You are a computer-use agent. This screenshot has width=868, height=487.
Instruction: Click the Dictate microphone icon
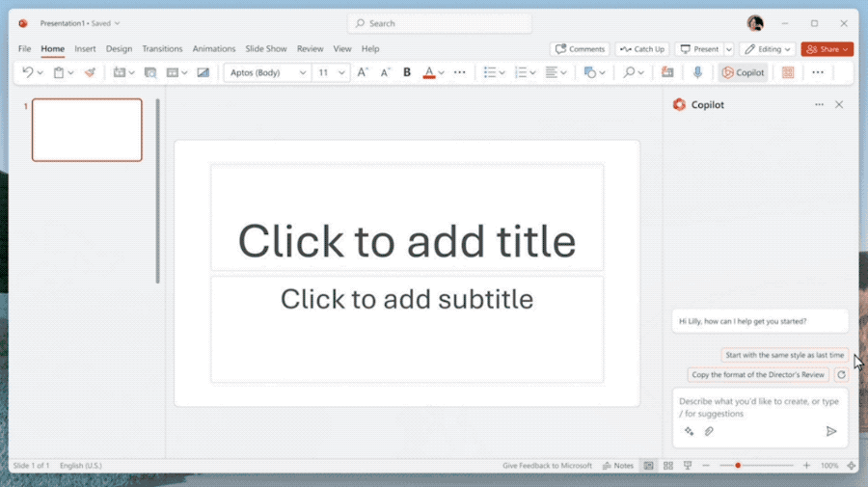coord(697,72)
